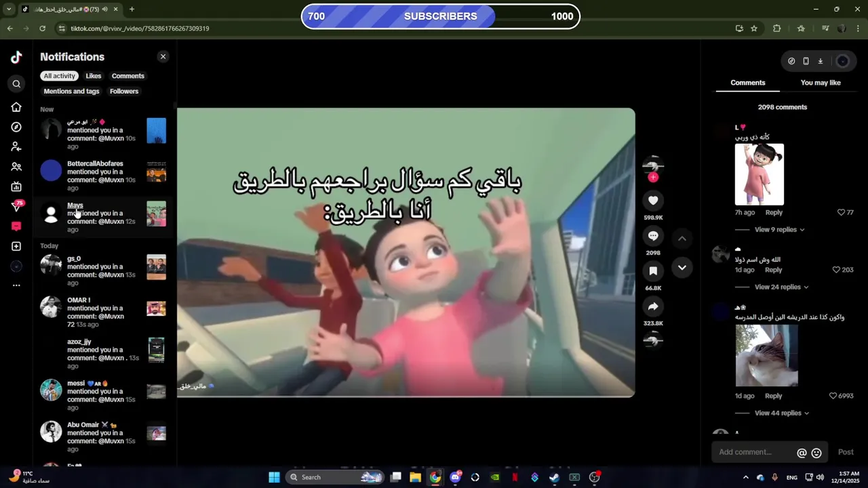Go to the previous video arrow
This screenshot has width=868, height=488.
tap(682, 239)
